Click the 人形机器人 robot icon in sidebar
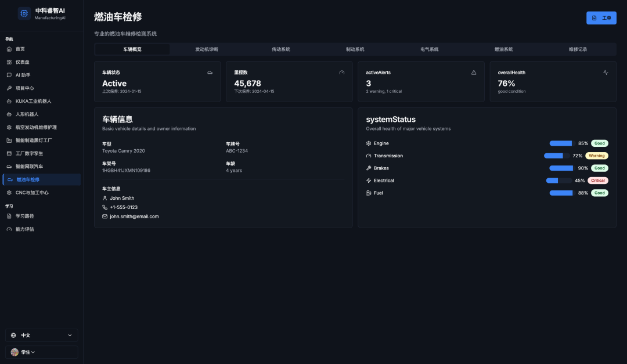 tap(9, 114)
